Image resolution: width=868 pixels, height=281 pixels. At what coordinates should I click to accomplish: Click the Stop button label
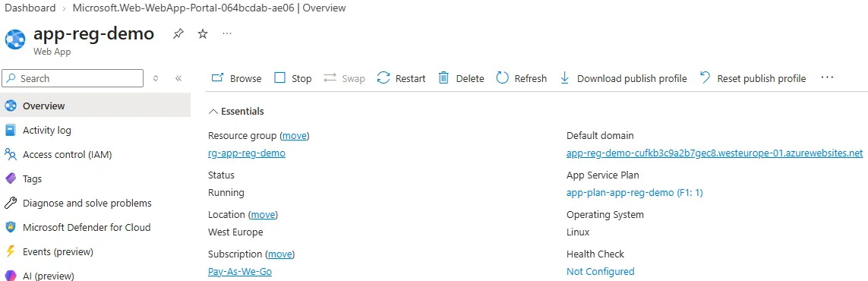pos(301,78)
